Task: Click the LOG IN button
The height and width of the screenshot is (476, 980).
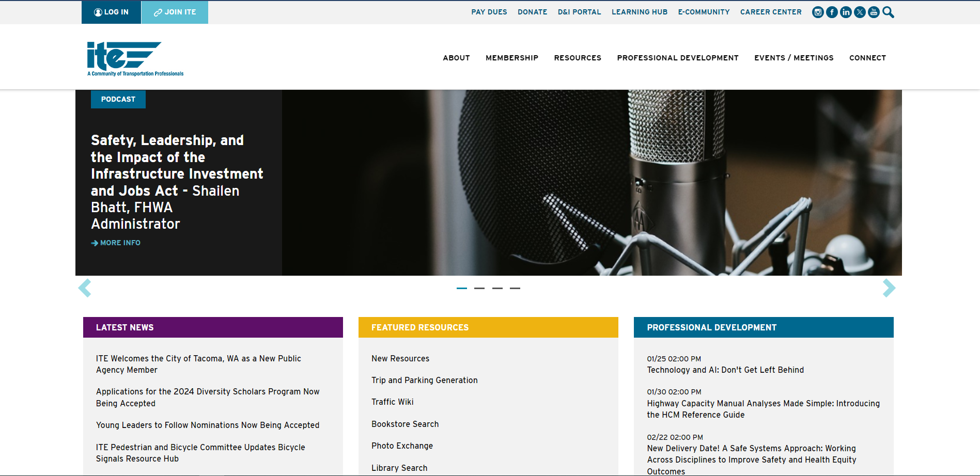Action: (111, 12)
